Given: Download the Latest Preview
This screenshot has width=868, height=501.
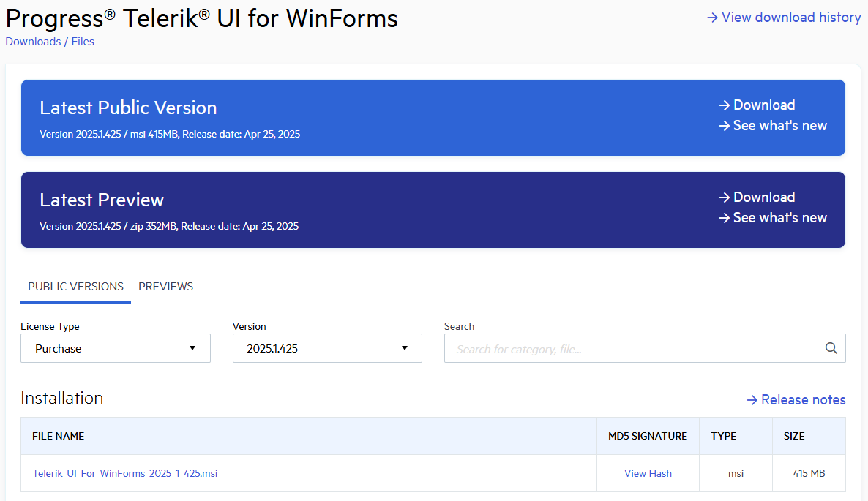Looking at the screenshot, I should point(757,197).
